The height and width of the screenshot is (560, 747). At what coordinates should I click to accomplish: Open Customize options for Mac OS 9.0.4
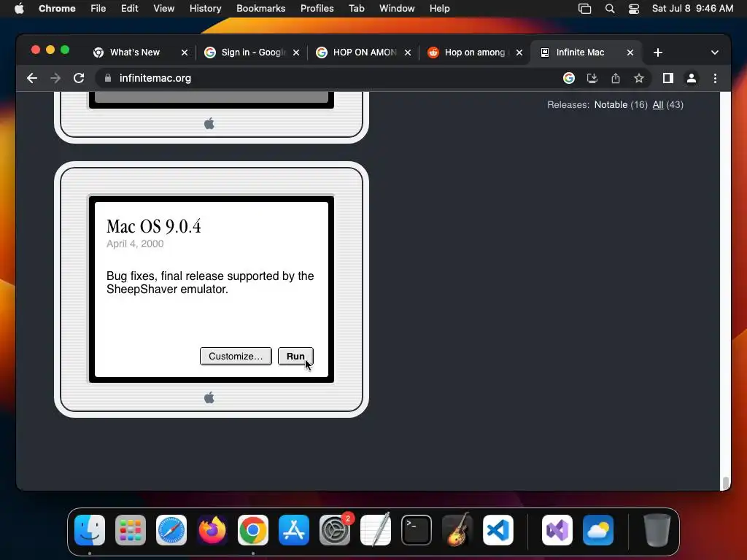pyautogui.click(x=236, y=356)
